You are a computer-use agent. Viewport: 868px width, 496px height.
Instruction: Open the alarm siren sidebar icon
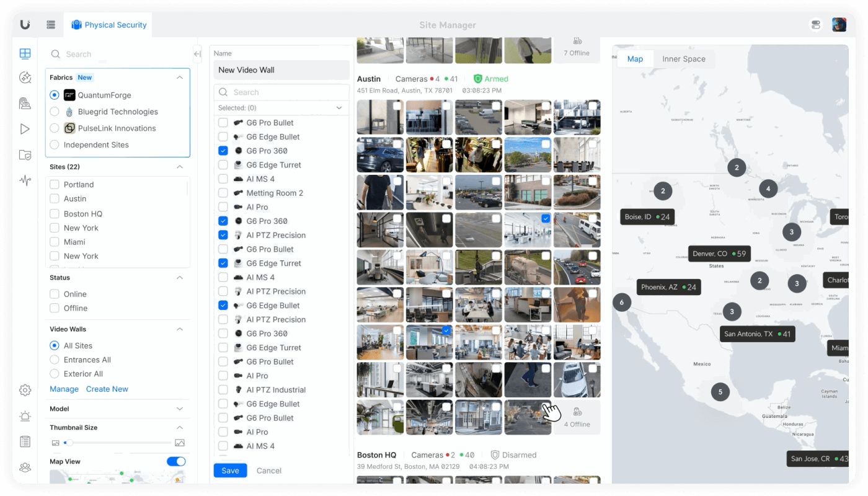coord(25,416)
